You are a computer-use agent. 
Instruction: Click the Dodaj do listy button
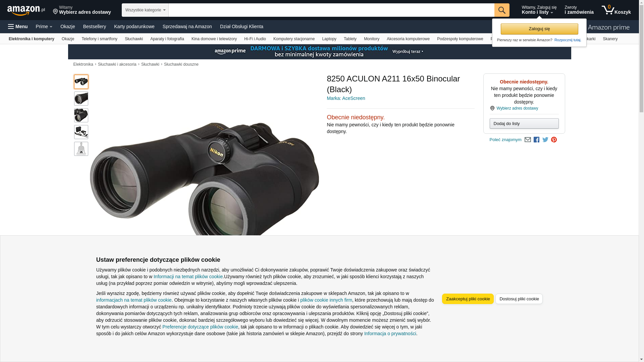(524, 124)
